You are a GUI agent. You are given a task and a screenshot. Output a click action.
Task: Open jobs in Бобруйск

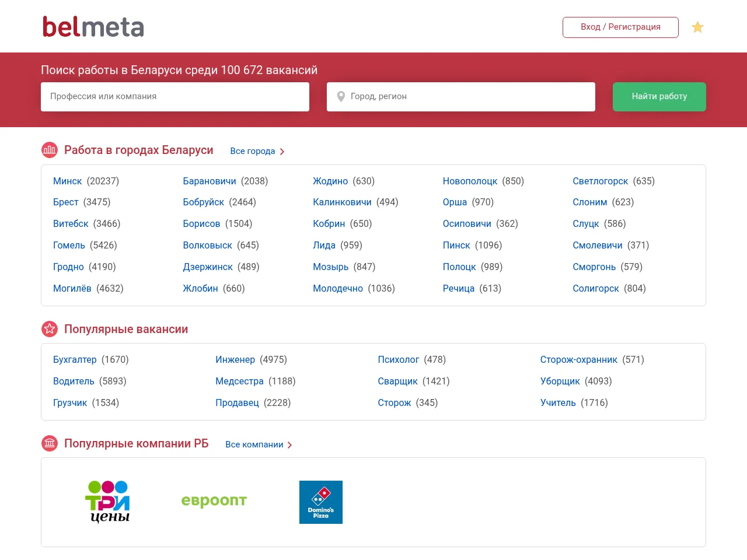pyautogui.click(x=204, y=202)
